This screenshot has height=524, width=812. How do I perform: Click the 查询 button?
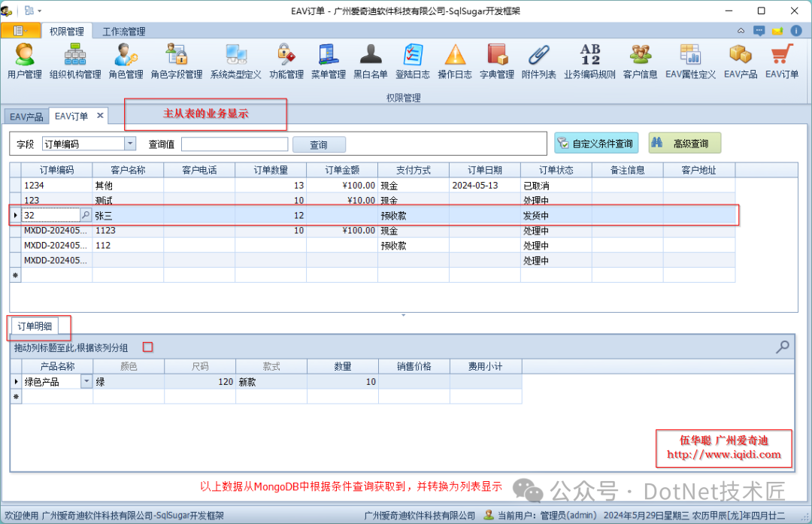click(x=319, y=144)
